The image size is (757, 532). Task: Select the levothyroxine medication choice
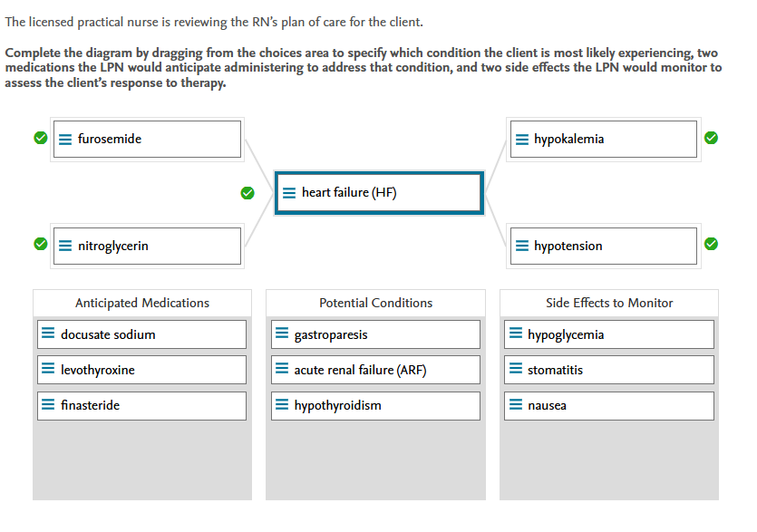[x=141, y=370]
